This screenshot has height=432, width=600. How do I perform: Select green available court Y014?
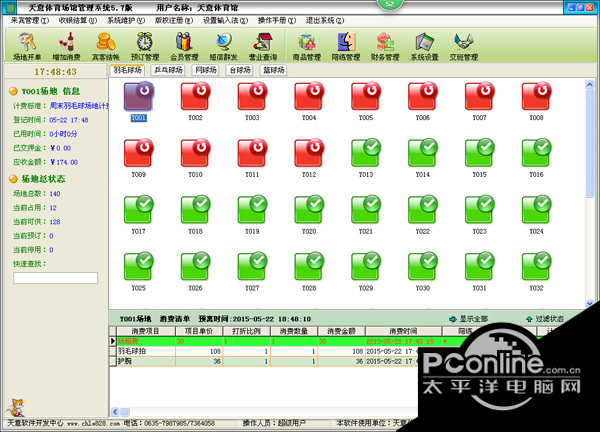pos(423,158)
